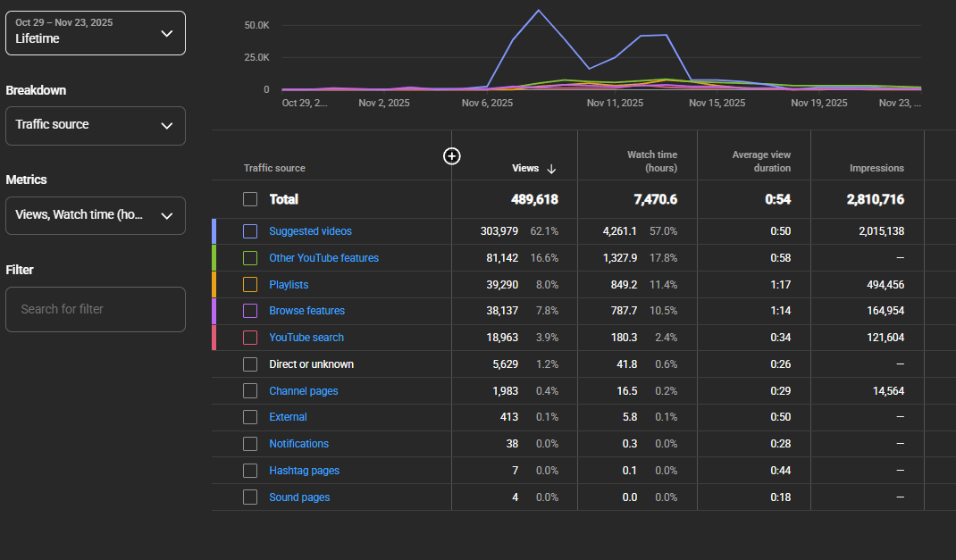Check the Other YouTube features checkbox
The height and width of the screenshot is (560, 956).
250,258
